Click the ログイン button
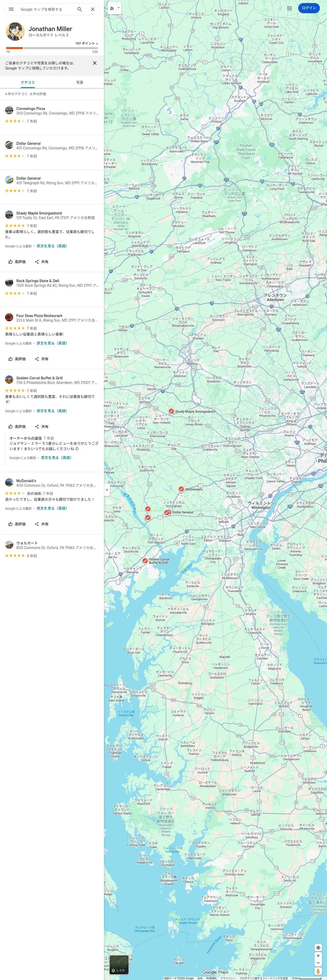 (309, 8)
